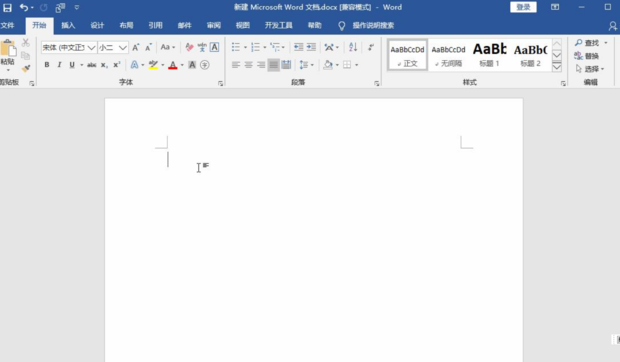This screenshot has width=620, height=362.
Task: Open the Font dialog launcher
Action: coord(220,83)
